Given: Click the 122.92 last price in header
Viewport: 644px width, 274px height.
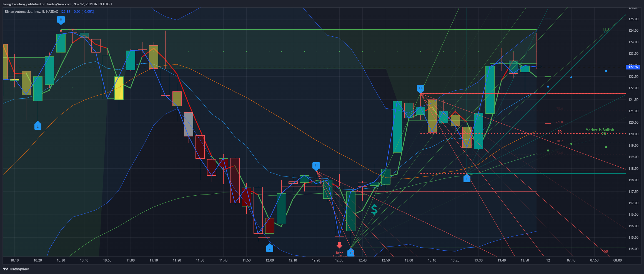Looking at the screenshot, I should pyautogui.click(x=65, y=12).
